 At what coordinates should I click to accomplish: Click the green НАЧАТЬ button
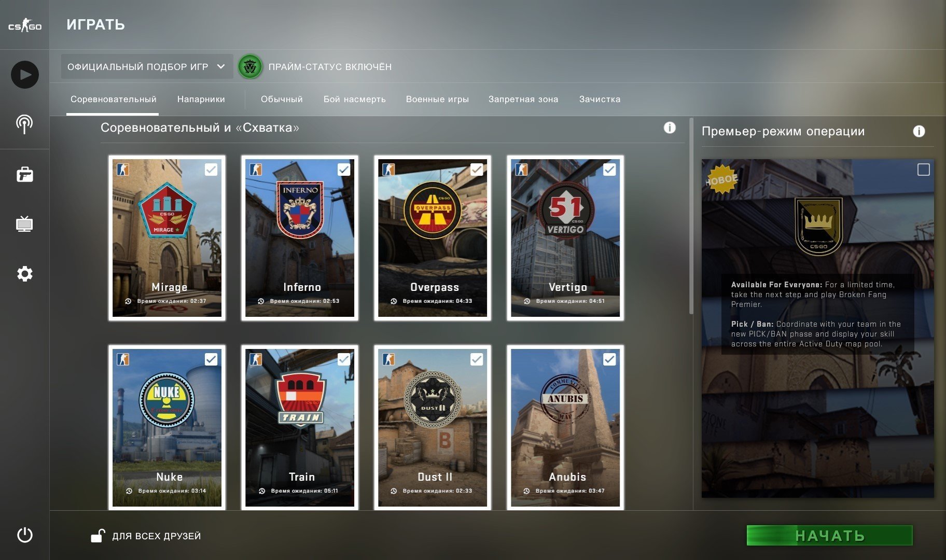point(829,536)
